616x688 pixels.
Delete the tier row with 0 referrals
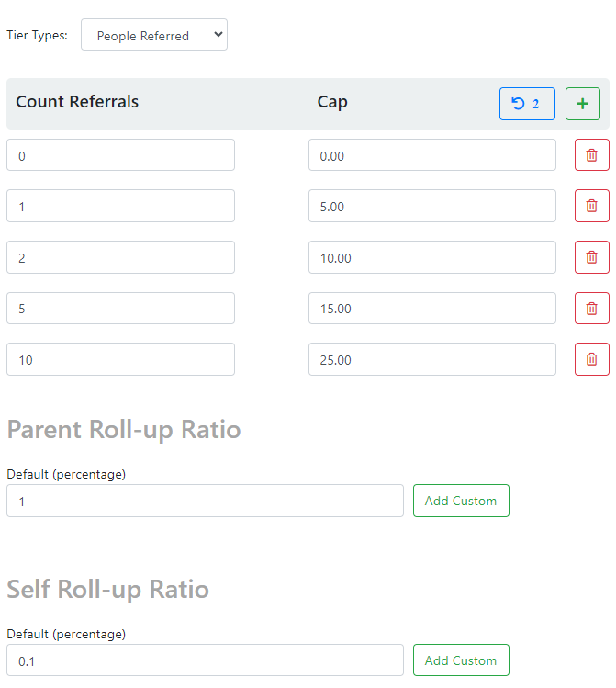[591, 155]
